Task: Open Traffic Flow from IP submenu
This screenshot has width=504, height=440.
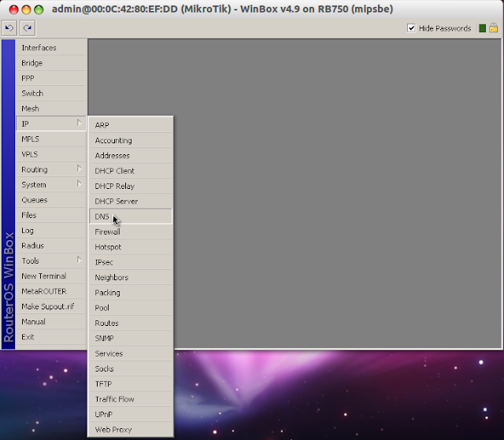Action: (x=131, y=399)
